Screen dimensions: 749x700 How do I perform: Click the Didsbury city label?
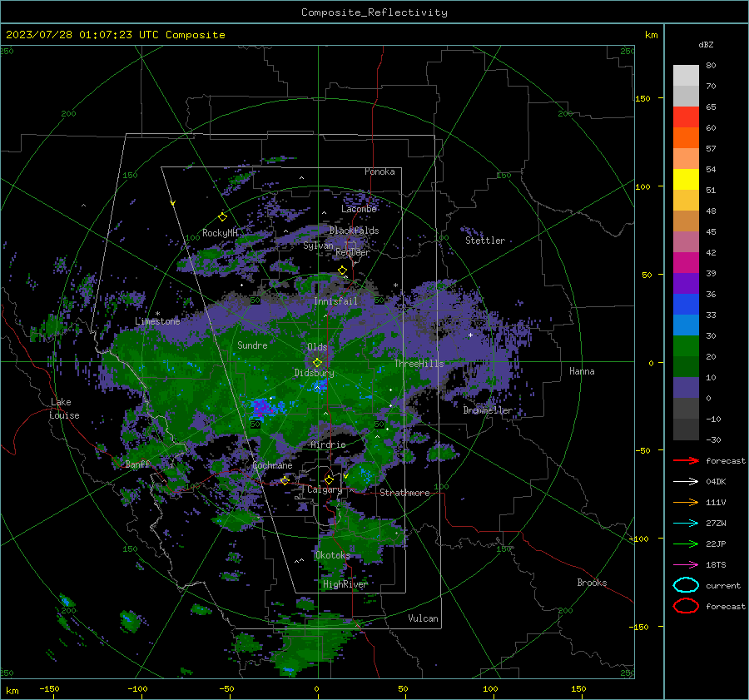tap(314, 373)
